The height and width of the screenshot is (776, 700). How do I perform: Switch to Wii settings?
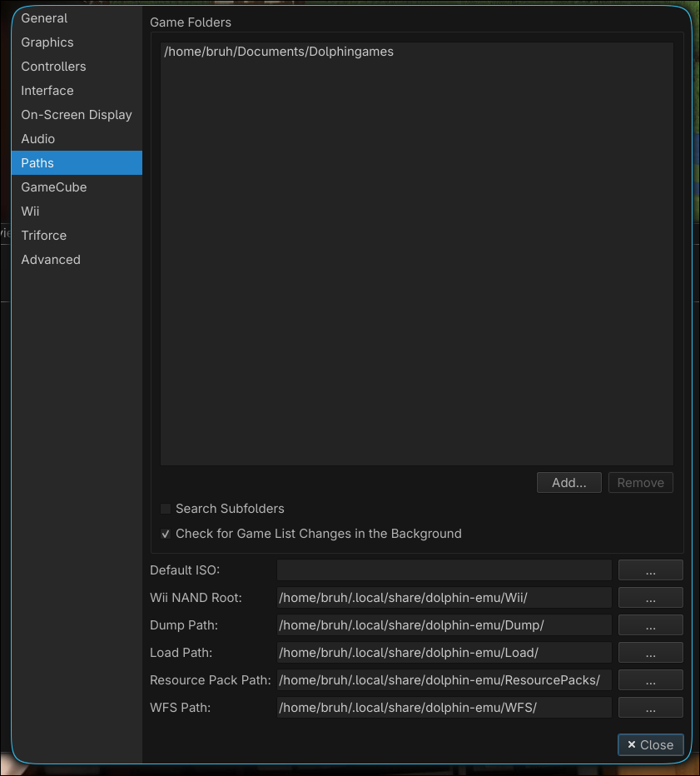[77, 211]
